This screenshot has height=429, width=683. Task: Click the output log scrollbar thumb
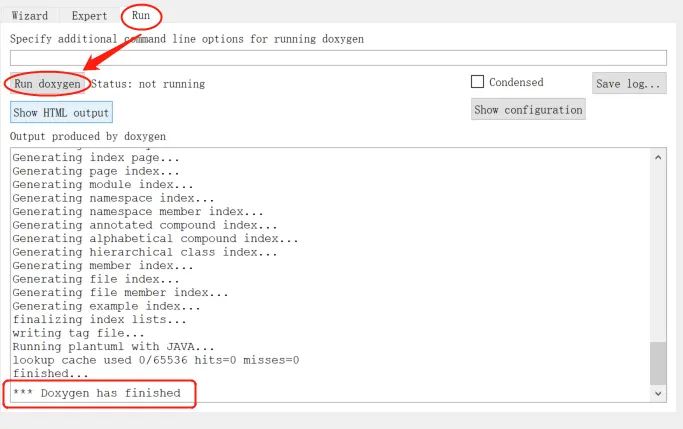pyautogui.click(x=658, y=363)
